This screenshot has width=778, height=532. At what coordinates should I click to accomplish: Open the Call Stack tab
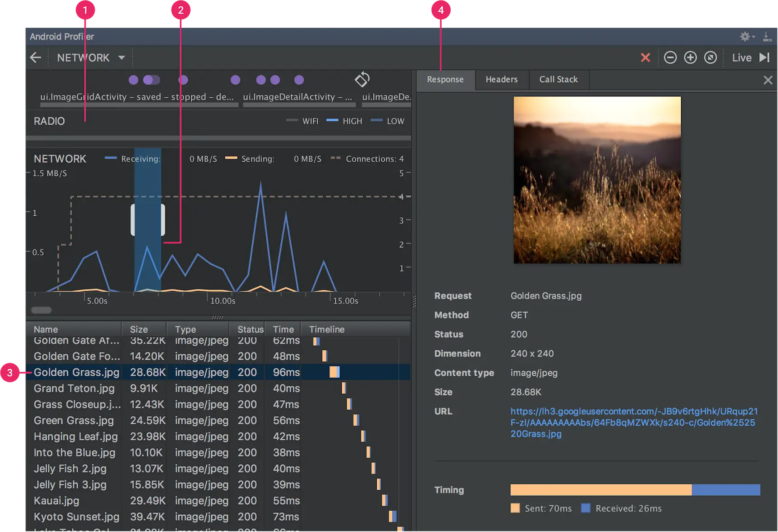[558, 80]
